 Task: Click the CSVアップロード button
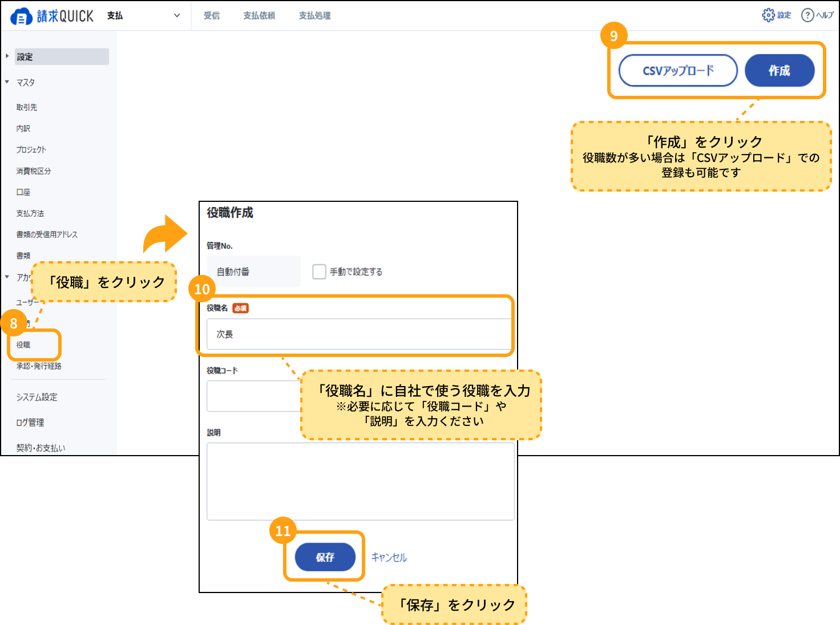(678, 71)
